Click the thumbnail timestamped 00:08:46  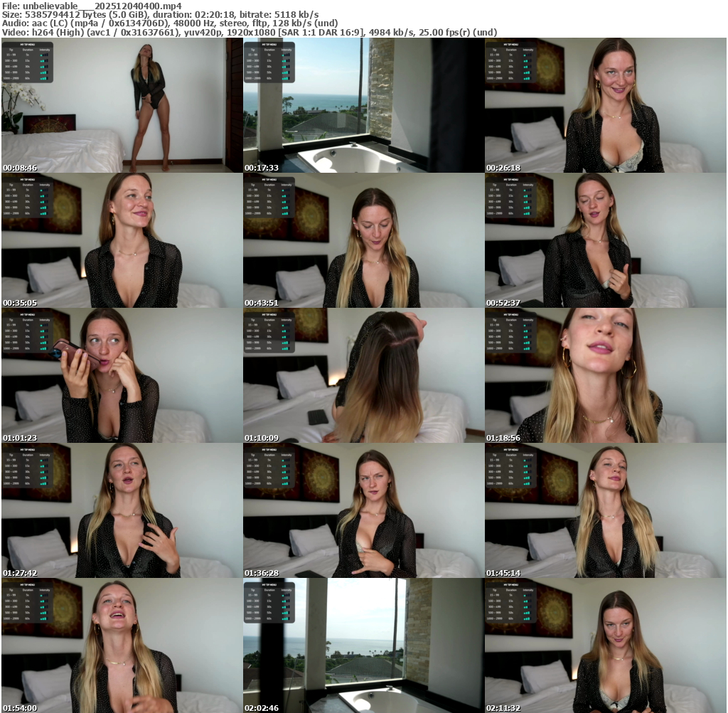[122, 105]
